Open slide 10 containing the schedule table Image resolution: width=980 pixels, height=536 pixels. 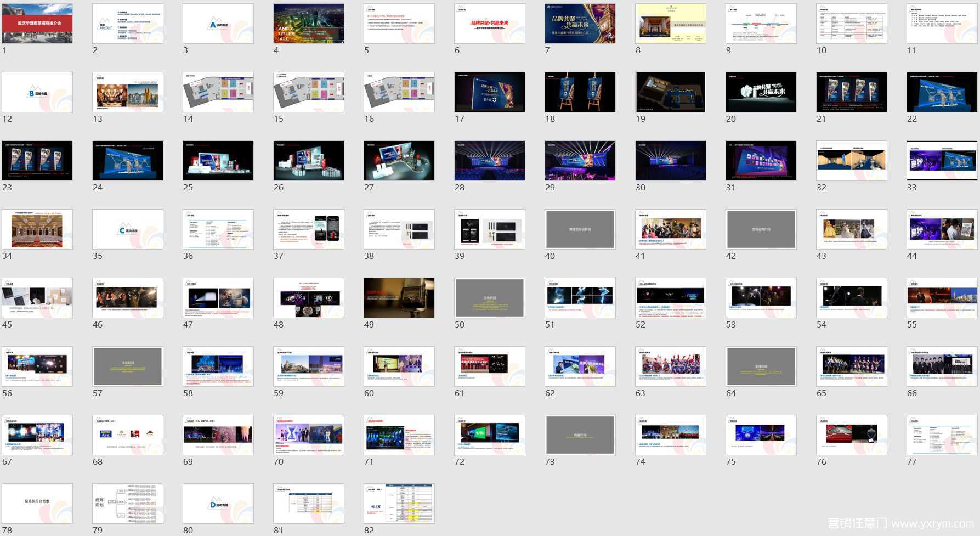click(x=852, y=24)
